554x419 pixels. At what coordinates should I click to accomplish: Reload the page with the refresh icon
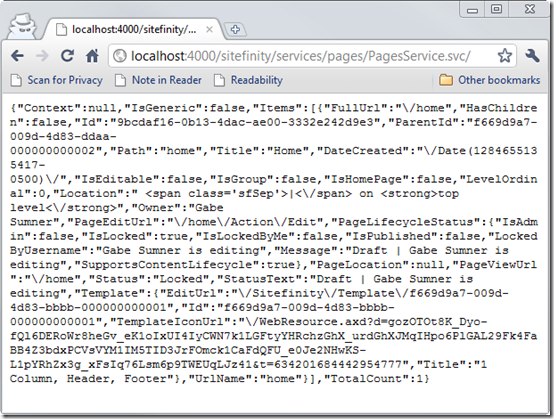[67, 56]
